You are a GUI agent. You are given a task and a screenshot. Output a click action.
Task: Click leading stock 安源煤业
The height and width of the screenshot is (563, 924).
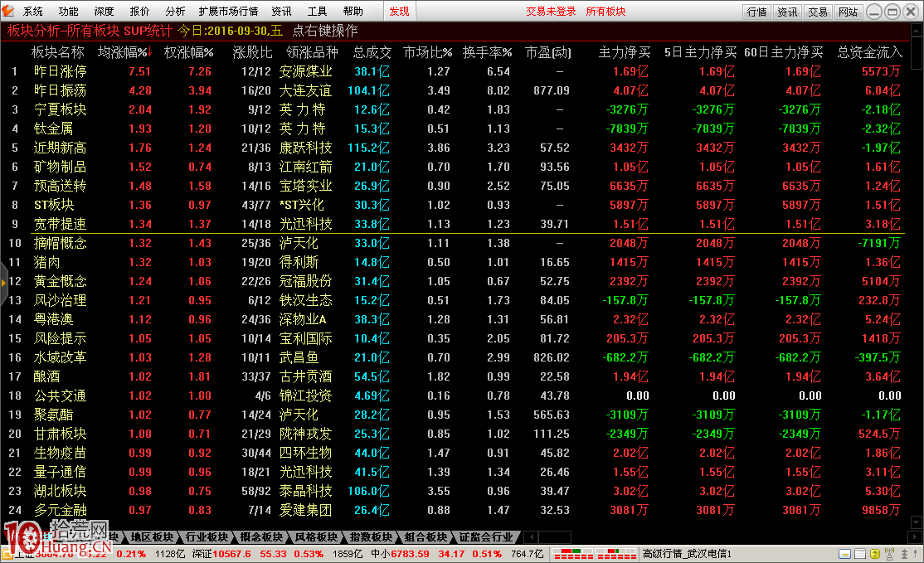(x=306, y=71)
